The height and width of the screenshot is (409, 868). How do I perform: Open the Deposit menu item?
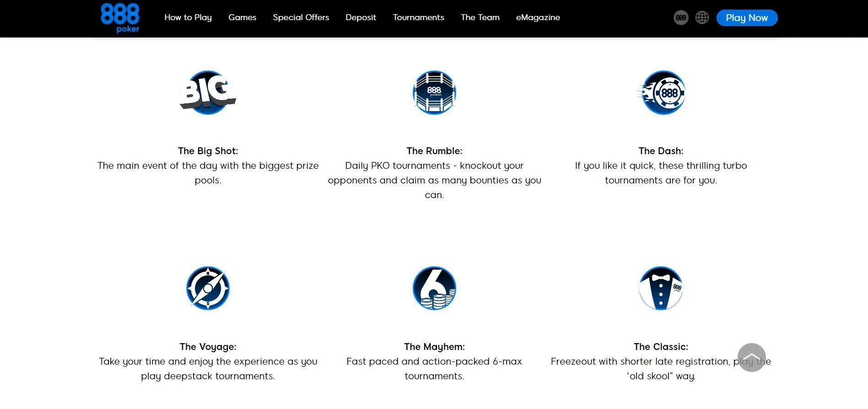coord(361,17)
